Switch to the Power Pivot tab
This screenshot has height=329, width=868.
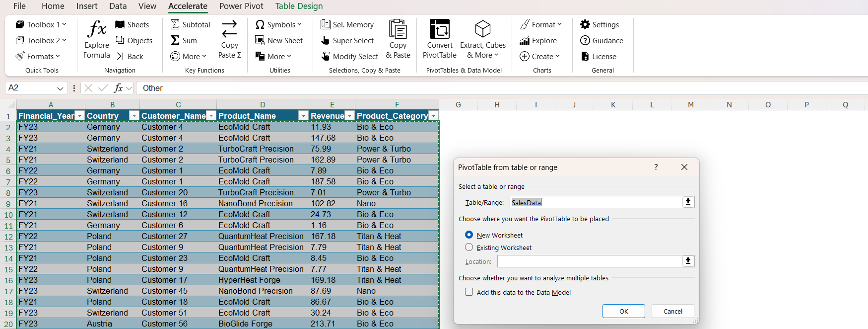[241, 6]
